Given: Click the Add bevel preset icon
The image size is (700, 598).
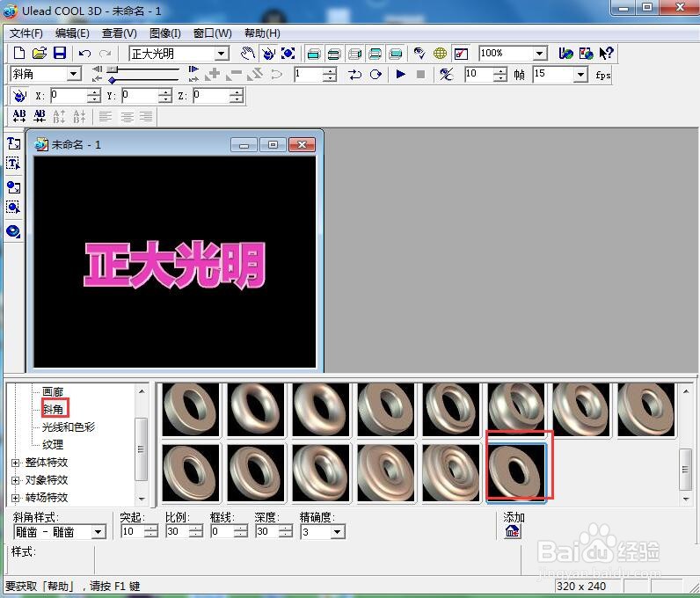Looking at the screenshot, I should click(513, 531).
